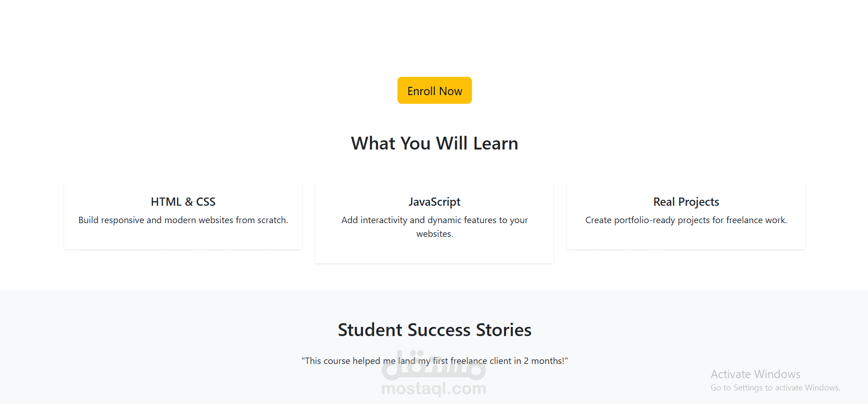
Task: Click the student testimonial quote text
Action: pos(434,361)
